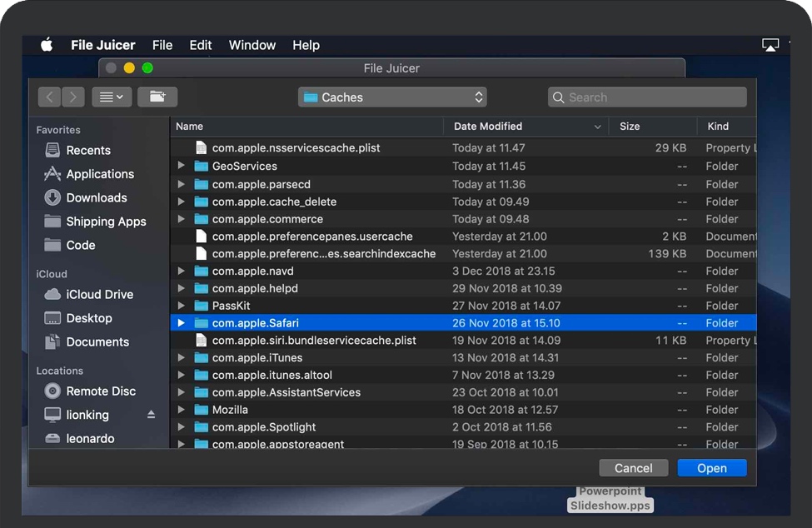This screenshot has width=812, height=528.
Task: Click the forward navigation arrow
Action: pyautogui.click(x=73, y=97)
